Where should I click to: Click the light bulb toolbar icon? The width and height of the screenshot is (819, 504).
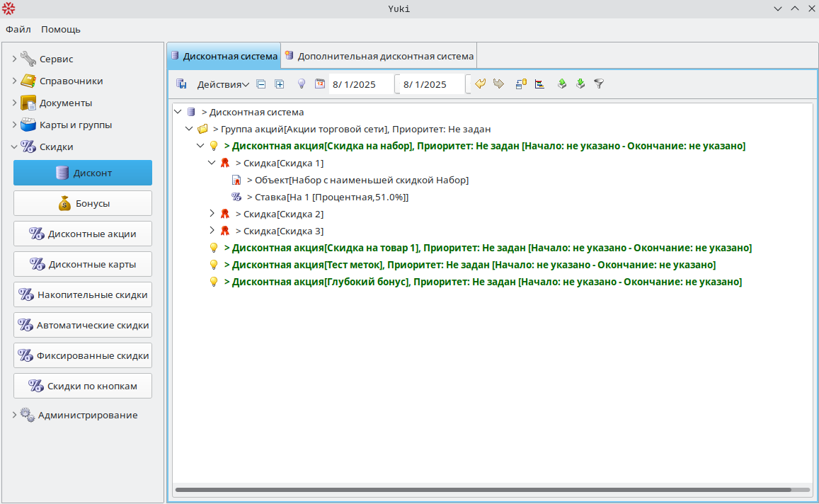301,84
